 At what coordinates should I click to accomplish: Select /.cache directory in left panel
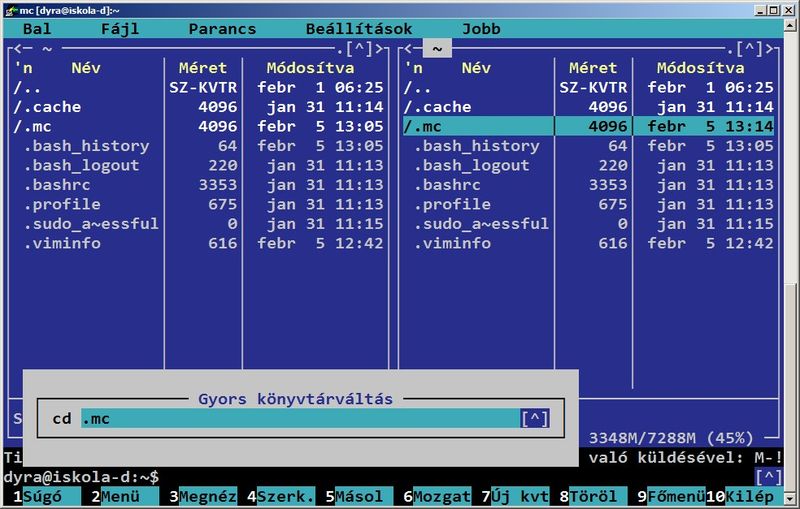click(199, 107)
